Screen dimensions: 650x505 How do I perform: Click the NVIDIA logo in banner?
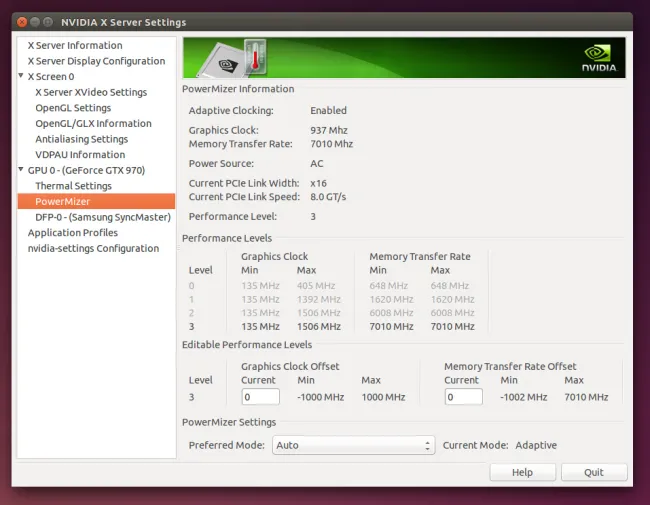[599, 58]
